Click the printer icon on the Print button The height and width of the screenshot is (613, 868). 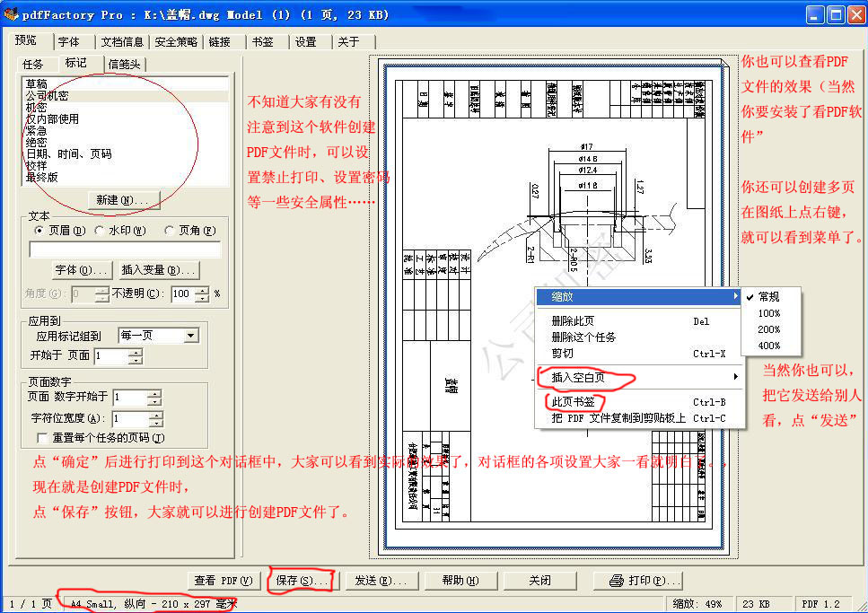617,581
